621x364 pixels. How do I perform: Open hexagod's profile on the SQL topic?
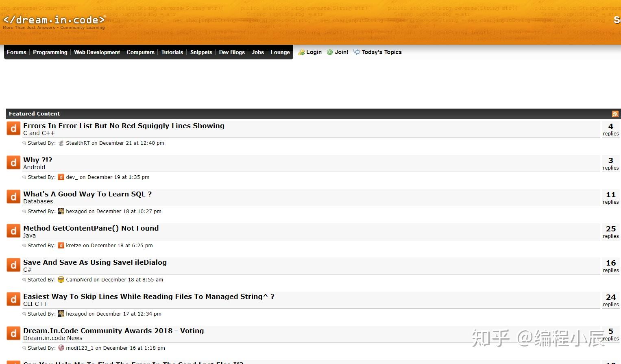pyautogui.click(x=76, y=211)
